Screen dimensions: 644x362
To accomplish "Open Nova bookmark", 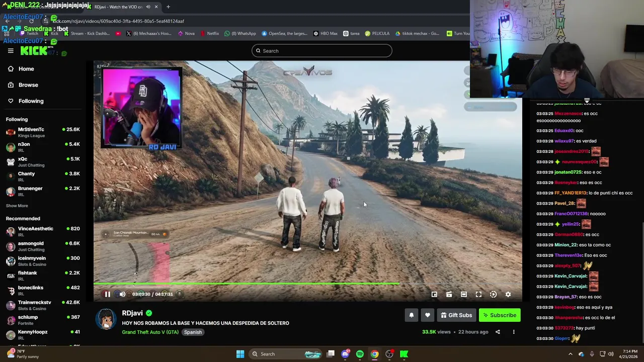I will click(x=186, y=33).
